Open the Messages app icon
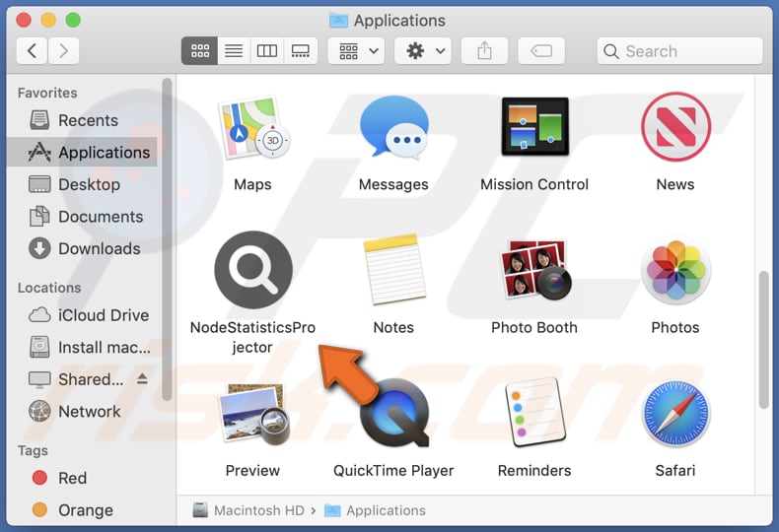Screen dimensions: 779x532 (393, 127)
